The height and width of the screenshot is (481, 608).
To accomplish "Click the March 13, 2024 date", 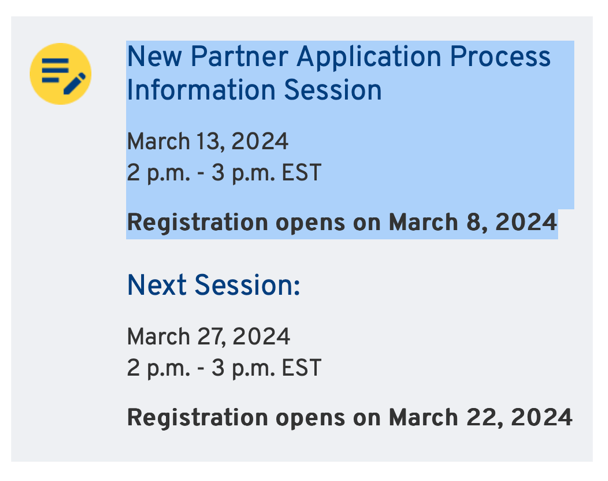I will pos(207,141).
